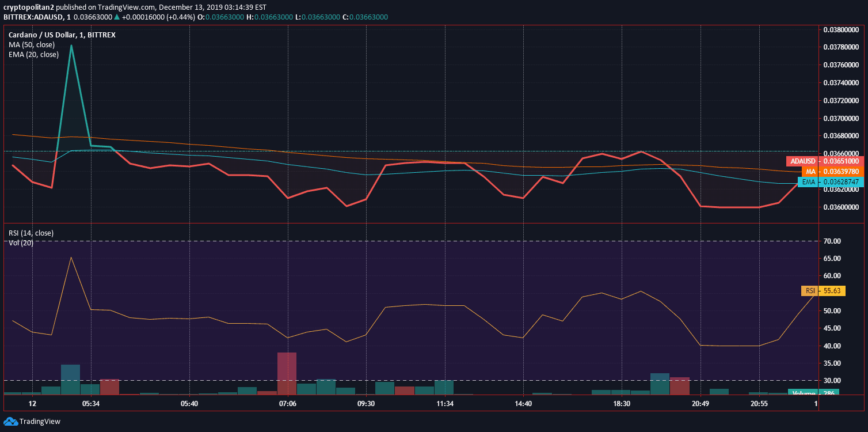Viewport: 868px width, 432px height.
Task: Select the RSI (14, close) indicator legend
Action: [31, 233]
